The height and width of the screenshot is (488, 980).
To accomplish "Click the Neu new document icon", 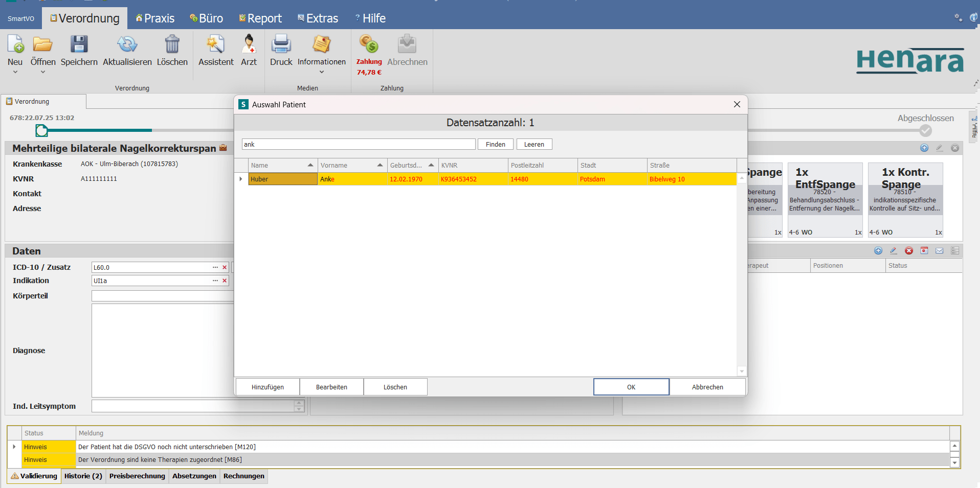I will pyautogui.click(x=15, y=44).
